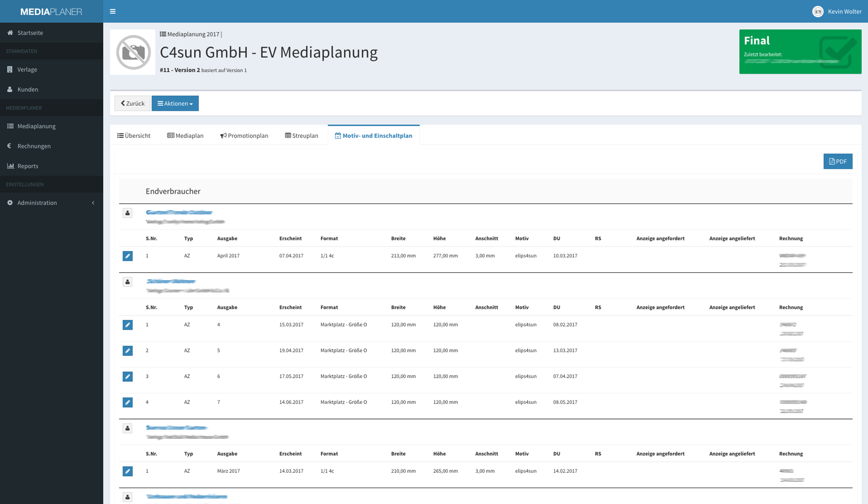The width and height of the screenshot is (868, 504).
Task: Edit row with Erscheint 15.03.2017
Action: [127, 325]
